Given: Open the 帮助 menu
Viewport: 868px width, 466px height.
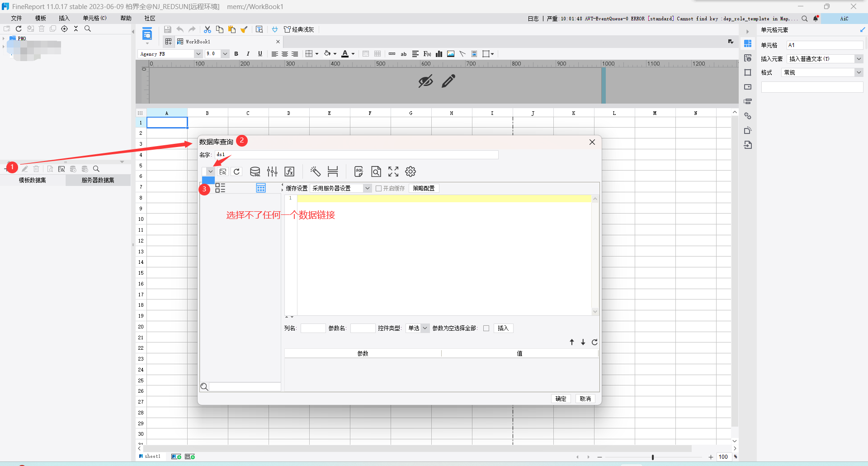Looking at the screenshot, I should (x=126, y=18).
